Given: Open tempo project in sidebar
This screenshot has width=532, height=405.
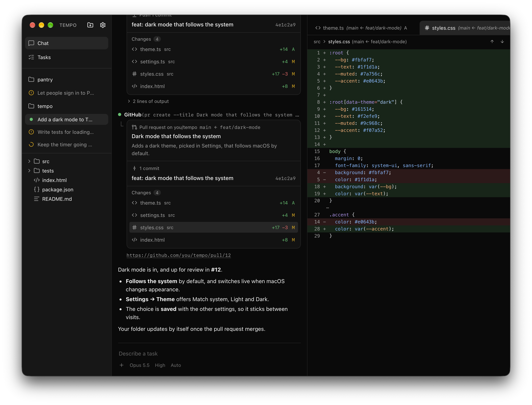Looking at the screenshot, I should click(x=67, y=106).
